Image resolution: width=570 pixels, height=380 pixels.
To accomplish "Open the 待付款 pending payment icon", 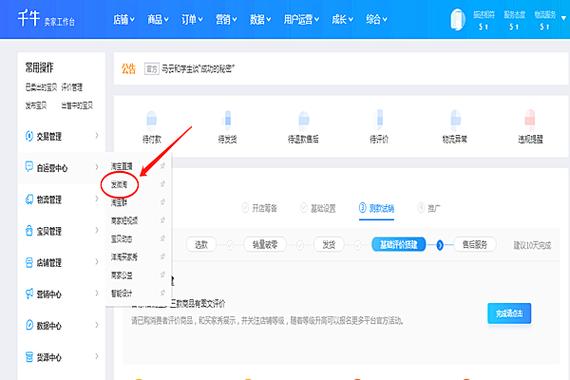I will 151,119.
